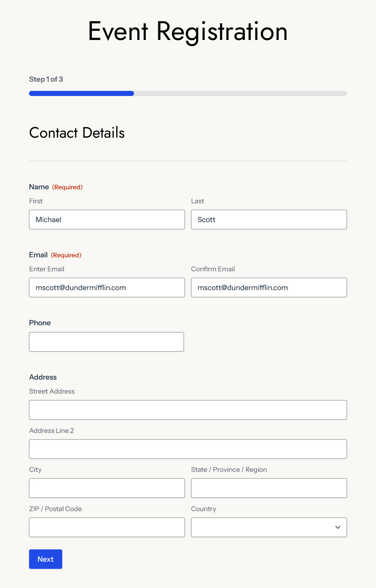Click the Contact Details heading
Screen dimensions: 376x588
77,133
